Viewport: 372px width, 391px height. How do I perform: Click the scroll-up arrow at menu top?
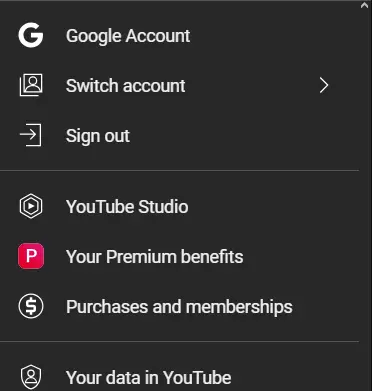click(364, 5)
